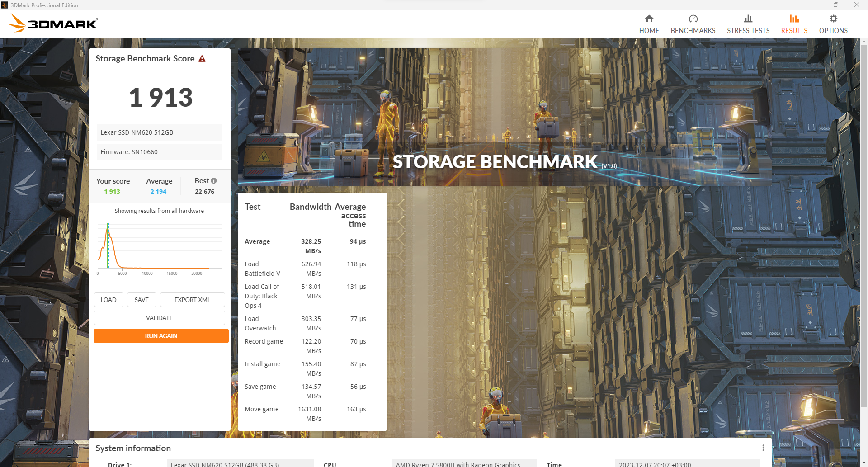This screenshot has width=868, height=467.
Task: Minimize the 3DMark window
Action: tap(816, 5)
